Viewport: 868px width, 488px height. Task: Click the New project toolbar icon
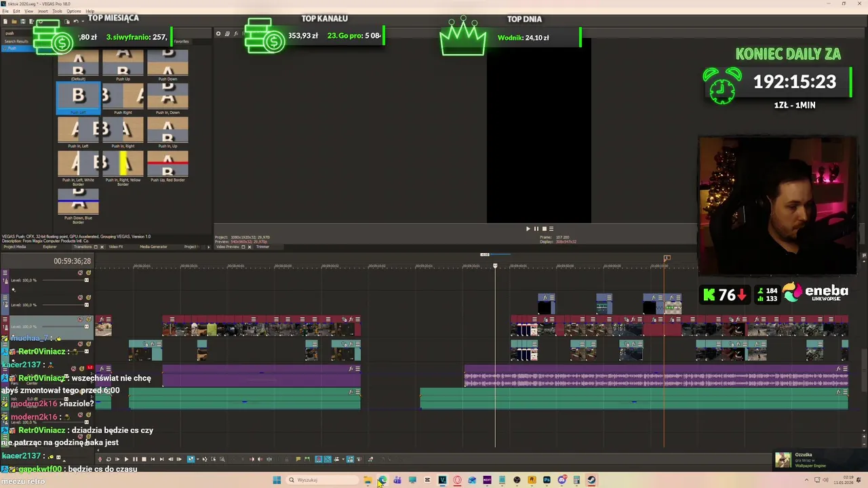[x=5, y=22]
